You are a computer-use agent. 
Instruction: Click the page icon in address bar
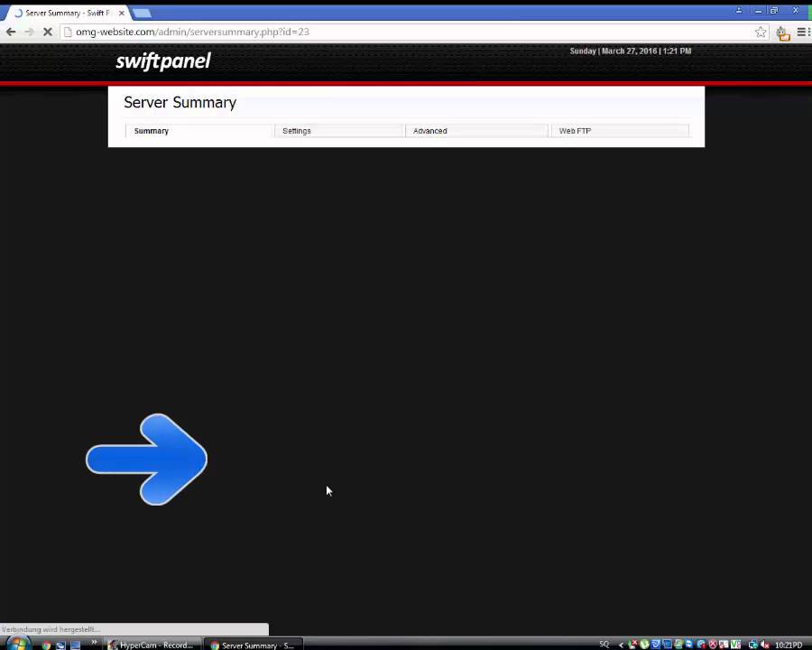tap(68, 32)
